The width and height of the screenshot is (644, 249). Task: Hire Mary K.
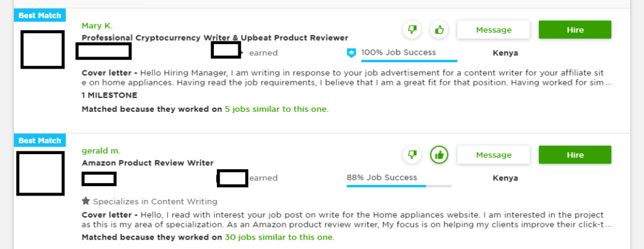click(x=575, y=30)
